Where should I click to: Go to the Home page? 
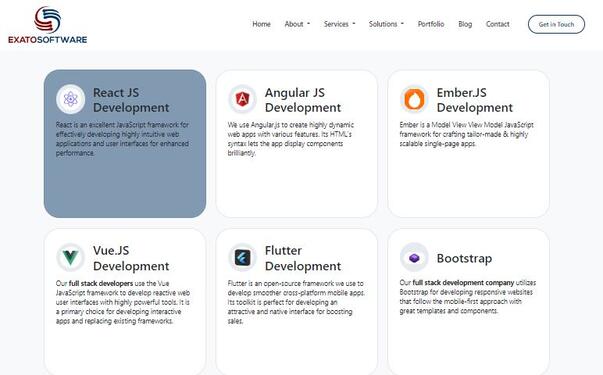pos(262,24)
